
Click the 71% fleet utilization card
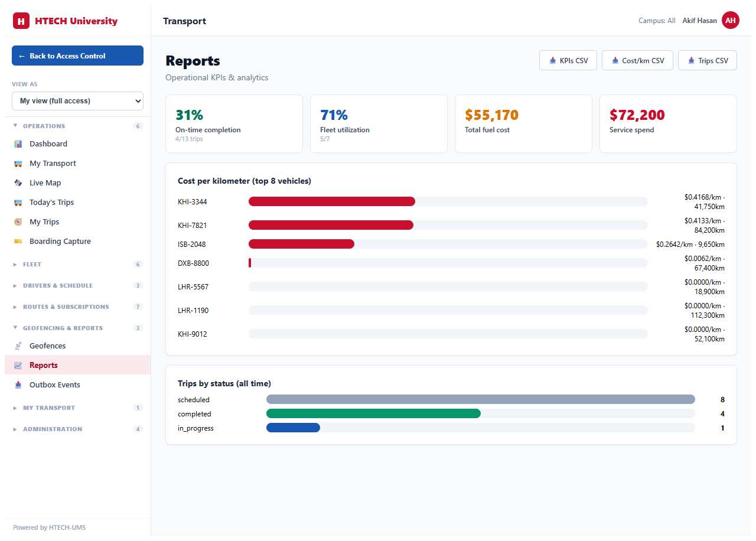pyautogui.click(x=379, y=124)
